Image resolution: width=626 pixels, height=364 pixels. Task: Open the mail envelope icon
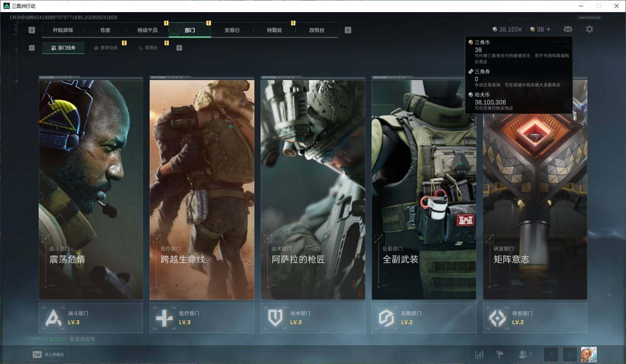568,29
